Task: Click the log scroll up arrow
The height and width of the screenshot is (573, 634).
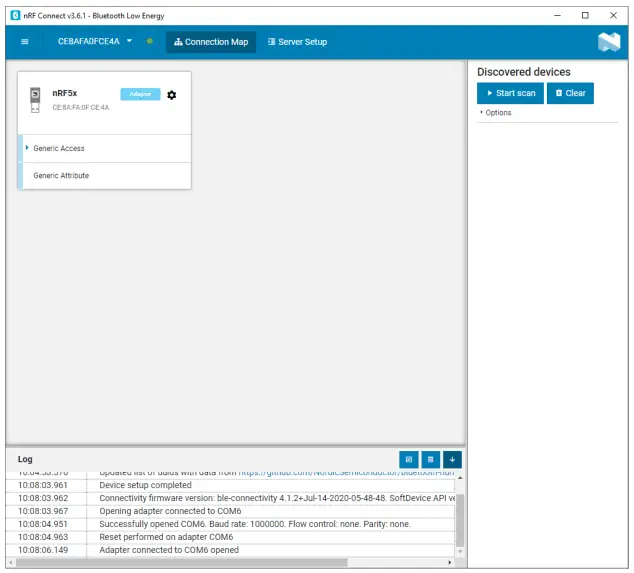Action: coord(460,478)
